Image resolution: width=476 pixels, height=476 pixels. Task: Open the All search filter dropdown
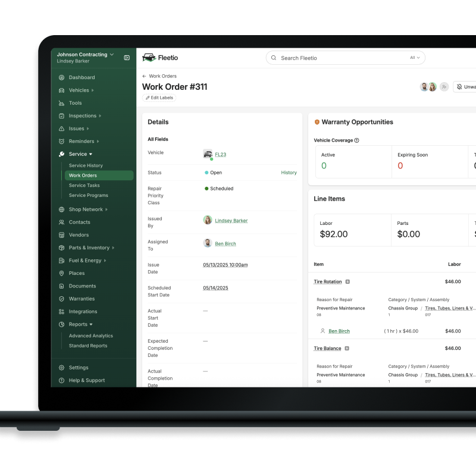(415, 58)
